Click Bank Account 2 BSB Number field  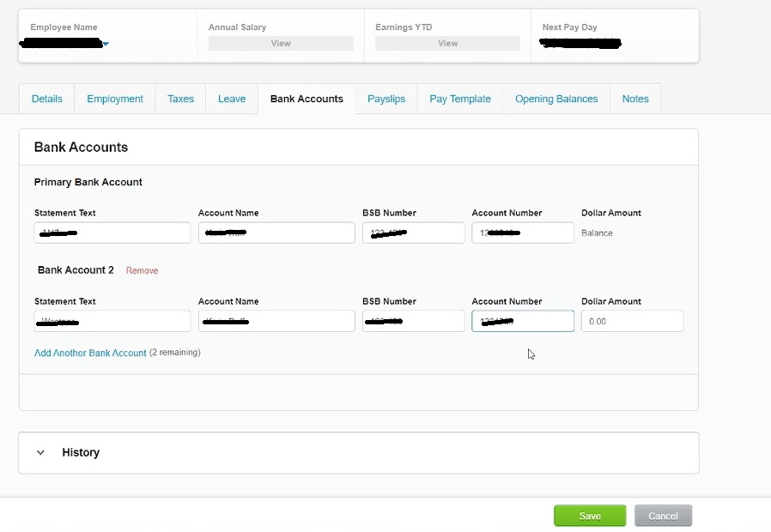click(413, 321)
